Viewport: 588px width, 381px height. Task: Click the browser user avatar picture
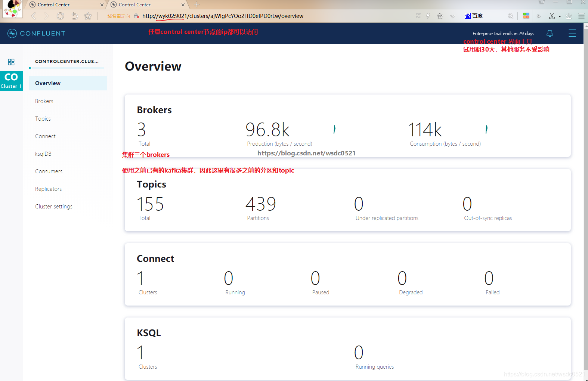tap(12, 8)
